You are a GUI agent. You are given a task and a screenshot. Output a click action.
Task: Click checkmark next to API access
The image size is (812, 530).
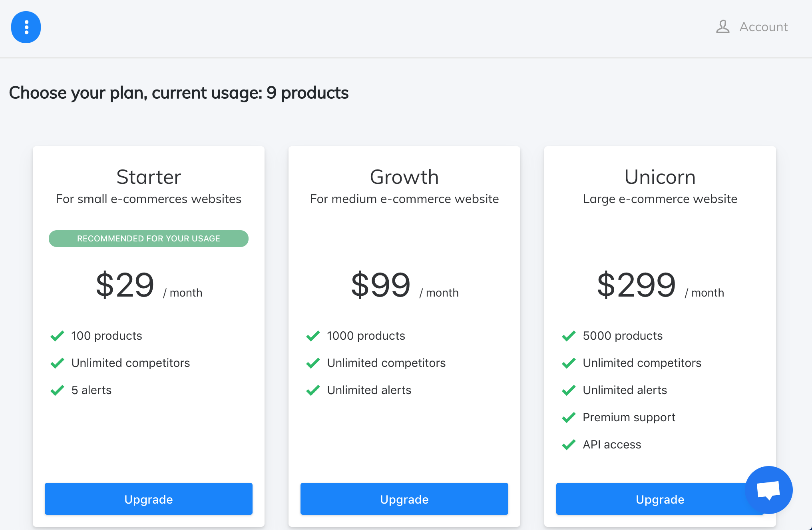click(569, 445)
